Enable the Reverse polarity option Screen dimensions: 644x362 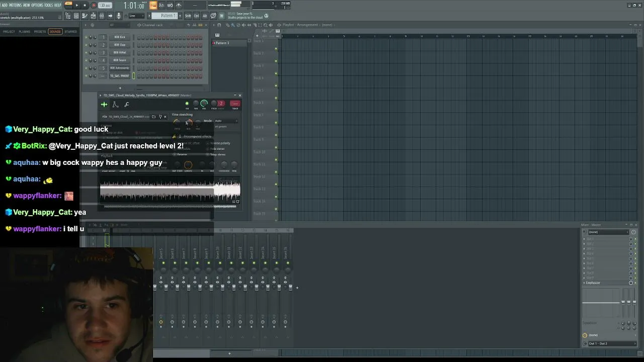click(219, 143)
